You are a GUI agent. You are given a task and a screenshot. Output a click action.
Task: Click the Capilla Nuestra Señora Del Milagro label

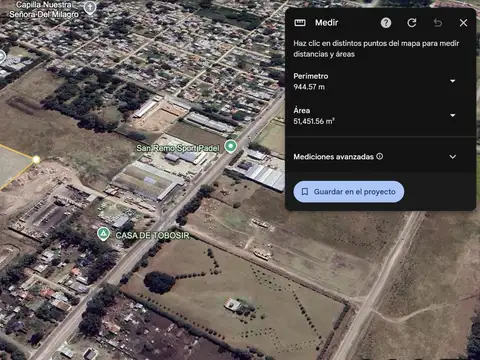[44, 10]
